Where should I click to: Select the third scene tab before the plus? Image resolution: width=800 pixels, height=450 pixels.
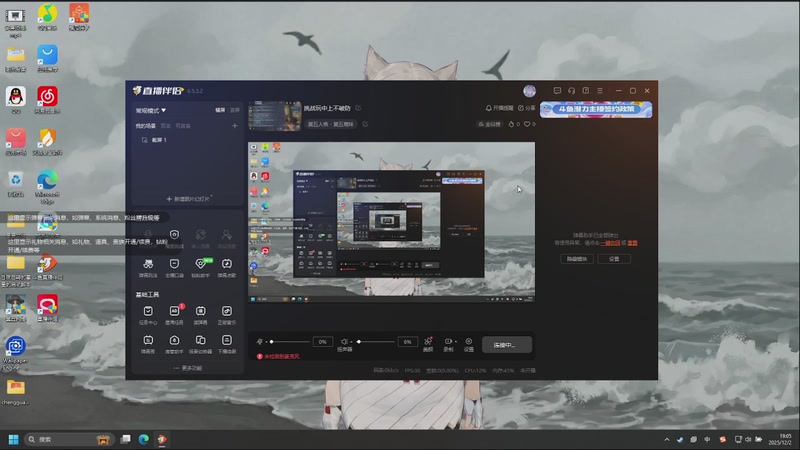183,126
